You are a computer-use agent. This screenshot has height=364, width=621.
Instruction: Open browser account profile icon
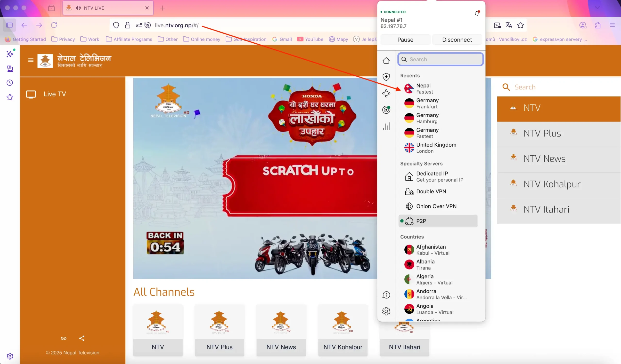point(583,25)
